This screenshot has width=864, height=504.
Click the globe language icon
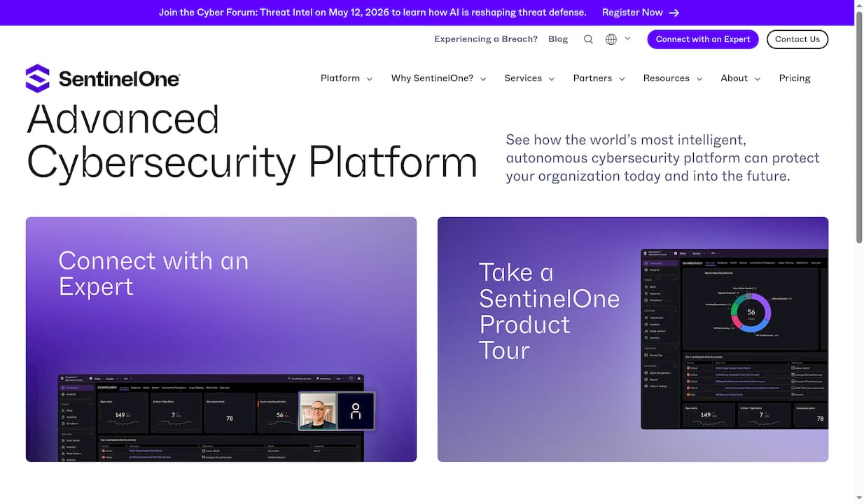pos(611,39)
